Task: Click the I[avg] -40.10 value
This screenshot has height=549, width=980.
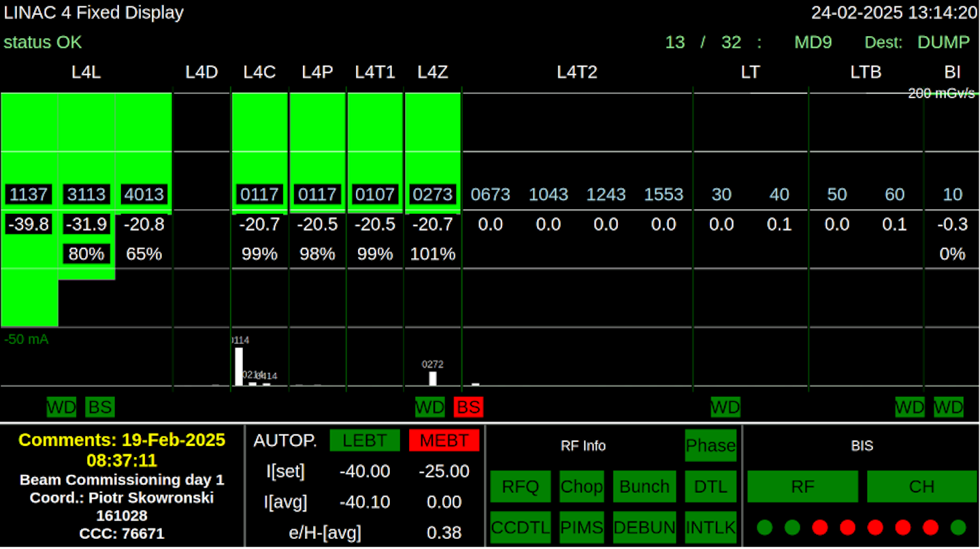Action: coord(365,502)
